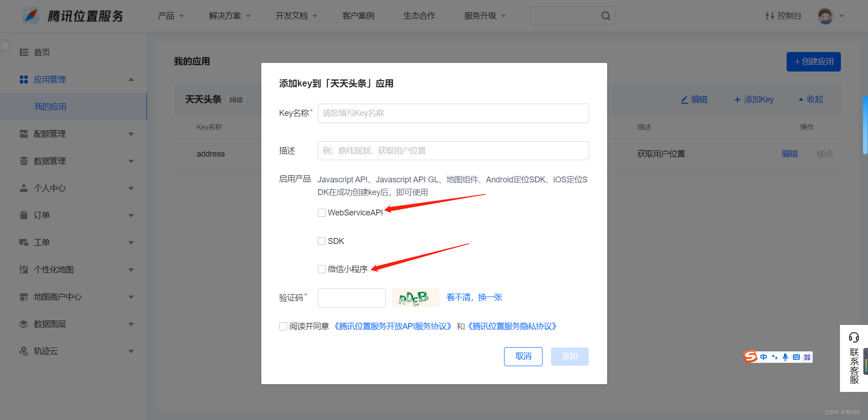Viewport: 868px width, 420px height.
Task: Open the 服务升级 dropdown menu
Action: point(485,16)
